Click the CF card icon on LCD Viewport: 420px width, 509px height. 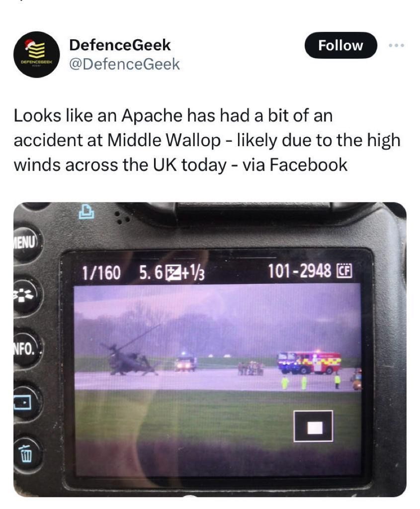point(344,271)
